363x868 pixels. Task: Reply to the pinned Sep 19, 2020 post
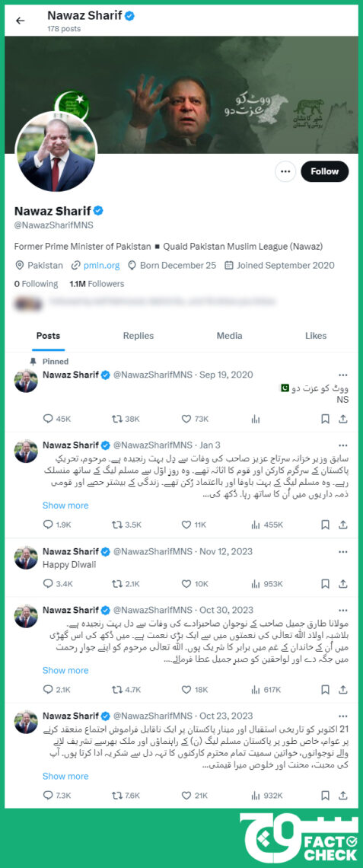point(57,419)
